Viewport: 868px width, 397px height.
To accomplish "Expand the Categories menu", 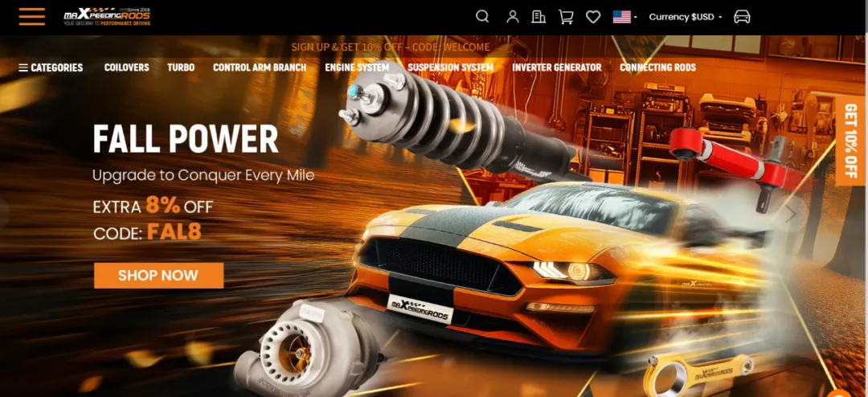I will point(51,68).
